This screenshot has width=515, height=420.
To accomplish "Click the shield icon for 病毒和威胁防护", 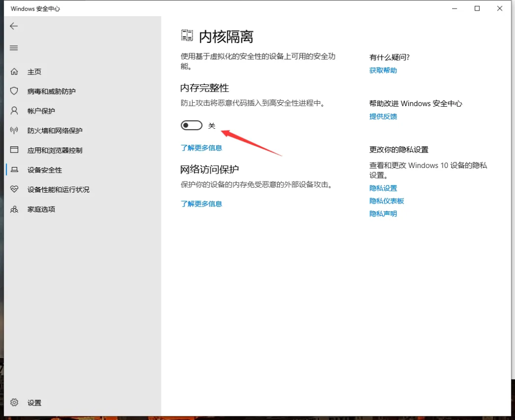I will [x=14, y=91].
